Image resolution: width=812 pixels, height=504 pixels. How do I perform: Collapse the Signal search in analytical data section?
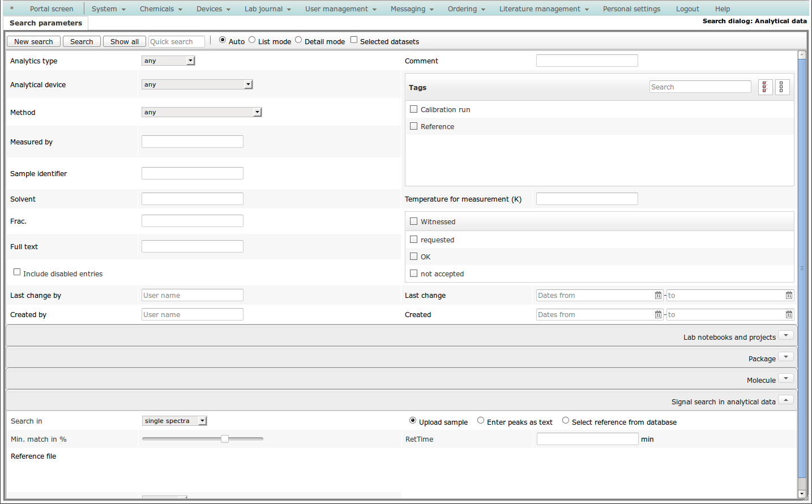(785, 400)
